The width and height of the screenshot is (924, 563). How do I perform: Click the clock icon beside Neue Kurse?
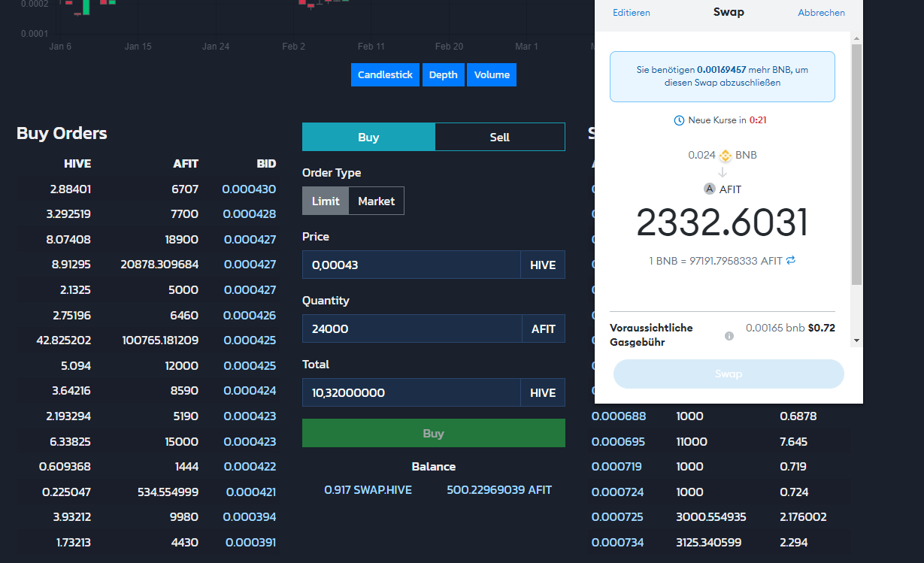click(x=679, y=120)
